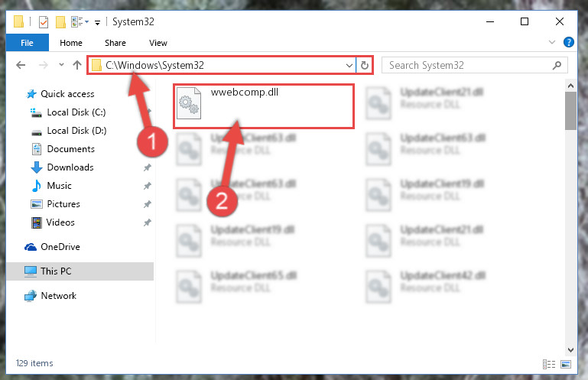Expand the address bar history dropdown
The image size is (588, 380).
[349, 66]
